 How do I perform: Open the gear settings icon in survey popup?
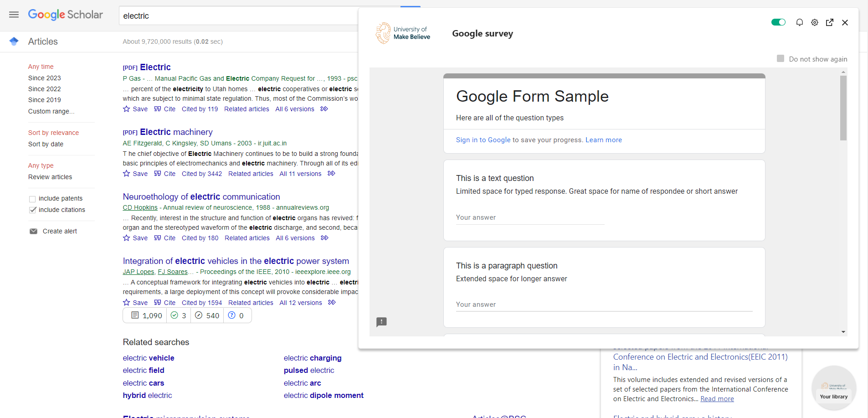tap(815, 22)
